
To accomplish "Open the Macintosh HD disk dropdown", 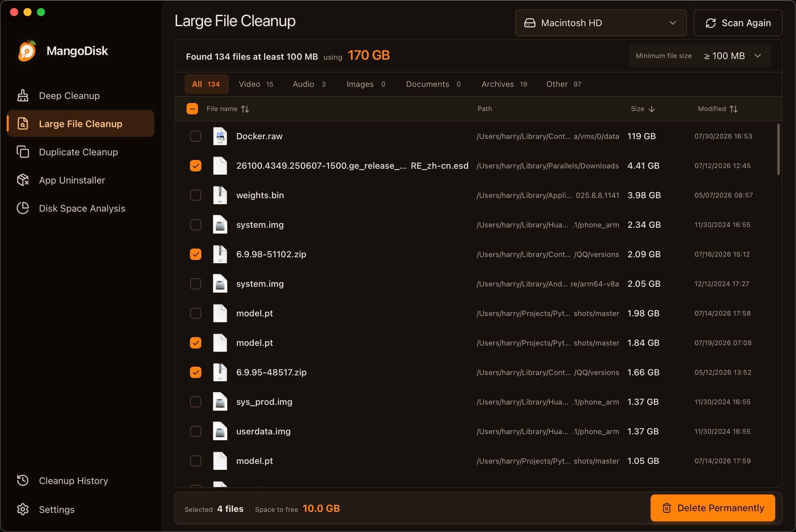I will (600, 23).
